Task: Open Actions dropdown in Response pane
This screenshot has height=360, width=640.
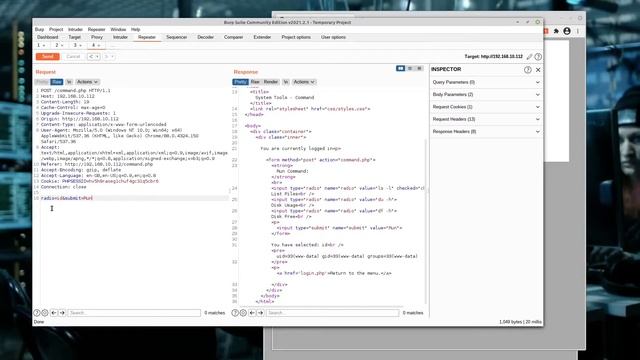Action: [x=304, y=82]
